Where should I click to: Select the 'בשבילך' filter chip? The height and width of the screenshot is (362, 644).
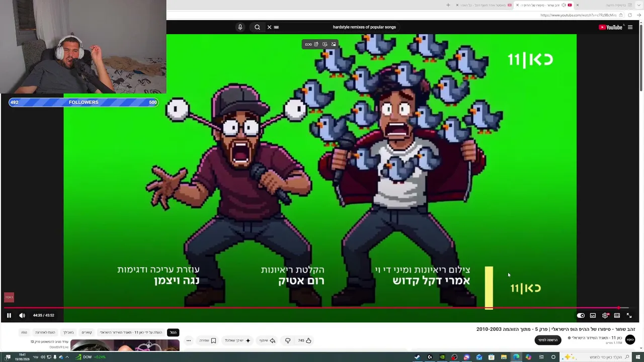point(68,332)
